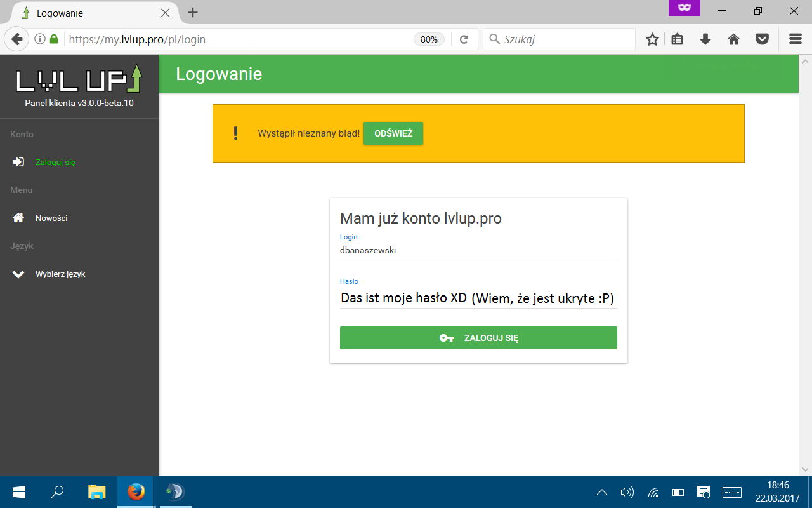Focus the Hasło password field
The image size is (812, 508).
pos(478,298)
